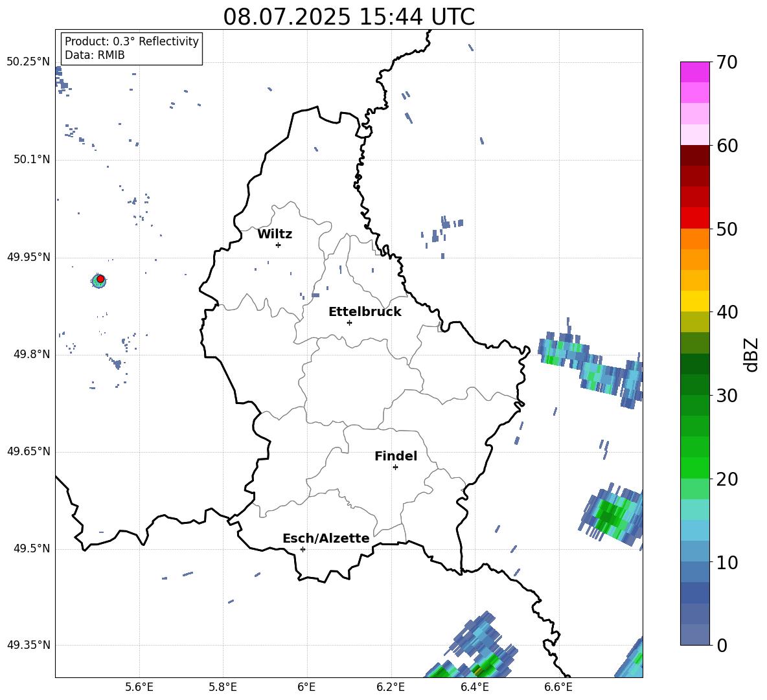Click the Esch/Alzette city label

(x=326, y=538)
